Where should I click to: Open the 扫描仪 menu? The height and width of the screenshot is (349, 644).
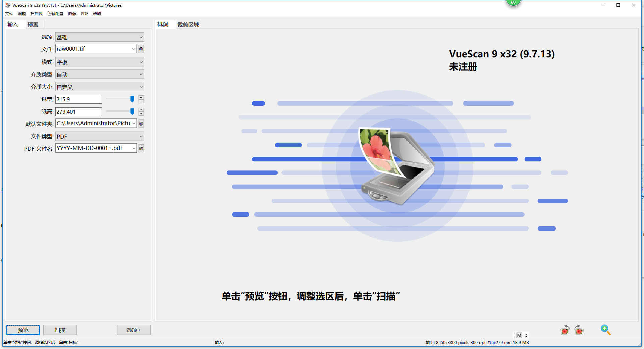click(x=37, y=14)
